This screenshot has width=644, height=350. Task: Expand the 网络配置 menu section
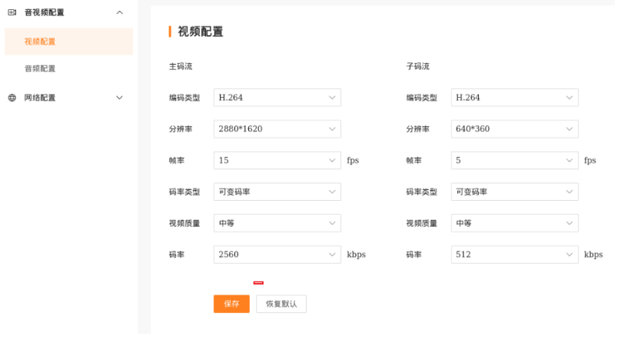119,98
